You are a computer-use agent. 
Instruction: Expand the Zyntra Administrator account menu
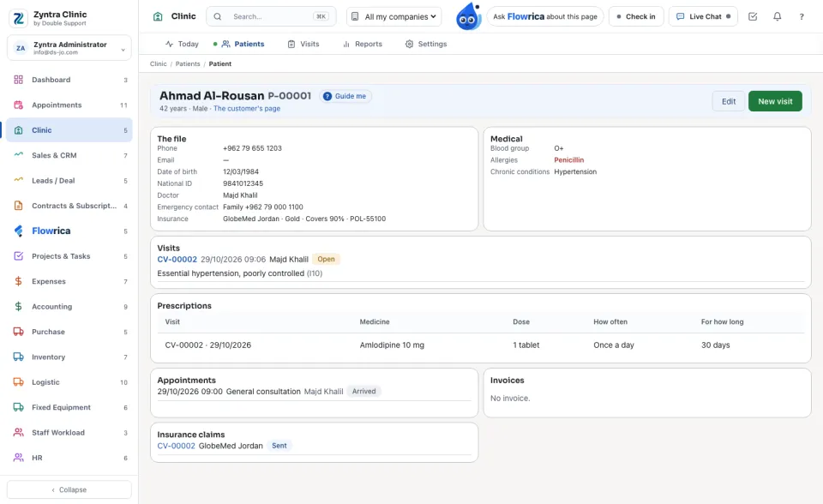pyautogui.click(x=69, y=48)
